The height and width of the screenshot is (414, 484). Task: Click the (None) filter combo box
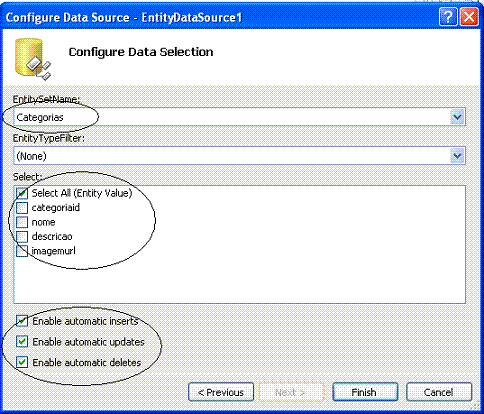click(x=239, y=156)
